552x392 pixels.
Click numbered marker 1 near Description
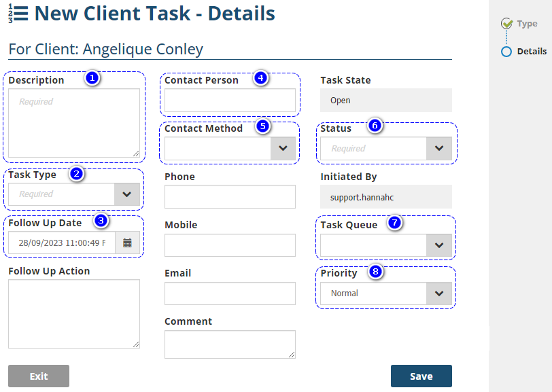[92, 77]
